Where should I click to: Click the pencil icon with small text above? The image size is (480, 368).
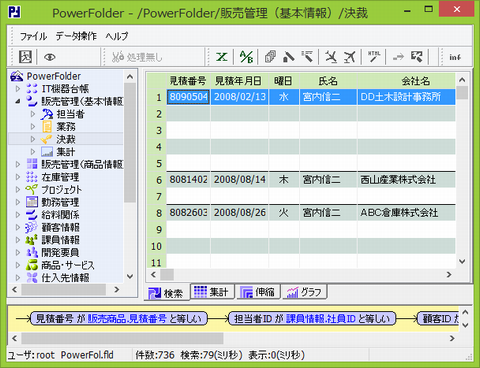pos(307,56)
